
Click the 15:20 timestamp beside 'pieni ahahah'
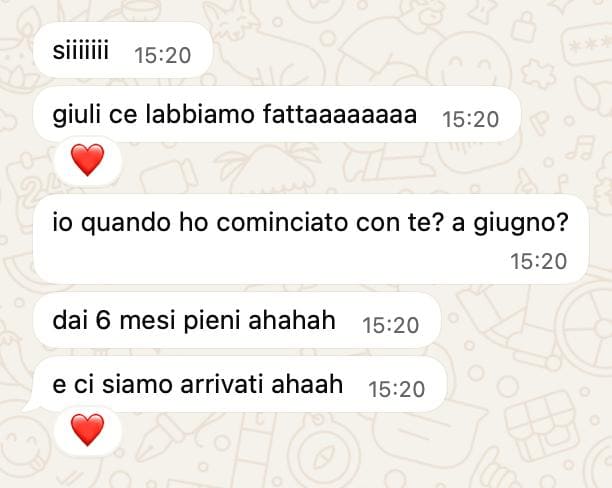click(391, 325)
